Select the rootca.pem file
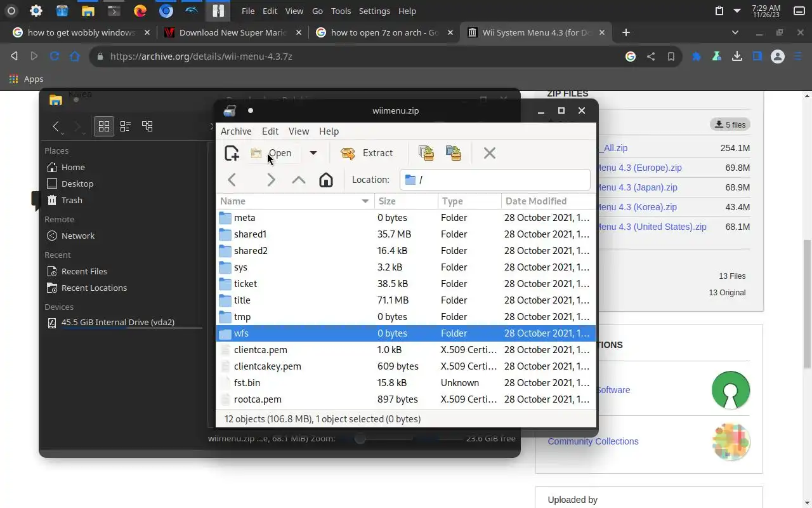The width and height of the screenshot is (812, 508). 406,399
